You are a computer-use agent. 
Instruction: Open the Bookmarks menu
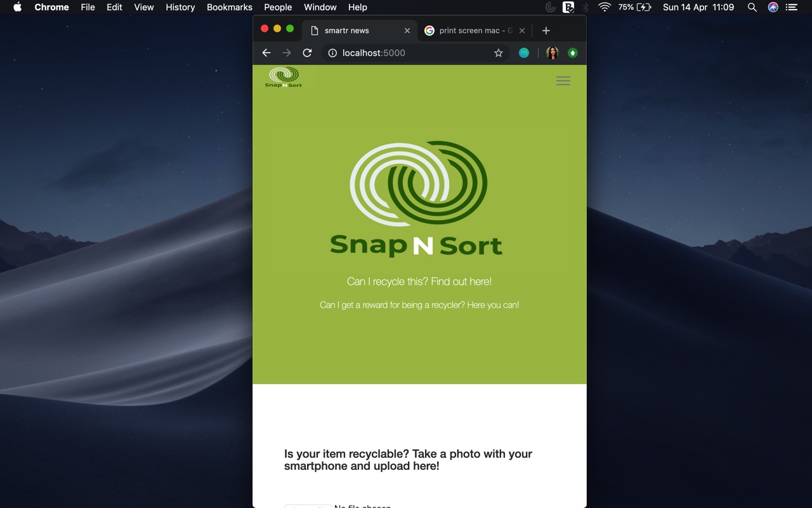click(230, 7)
